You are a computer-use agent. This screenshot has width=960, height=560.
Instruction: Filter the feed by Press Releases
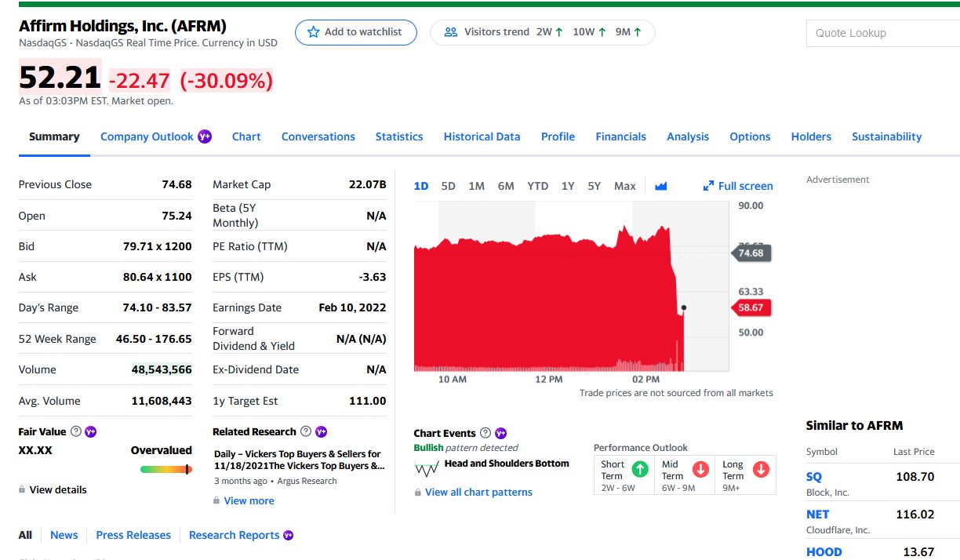coord(133,535)
